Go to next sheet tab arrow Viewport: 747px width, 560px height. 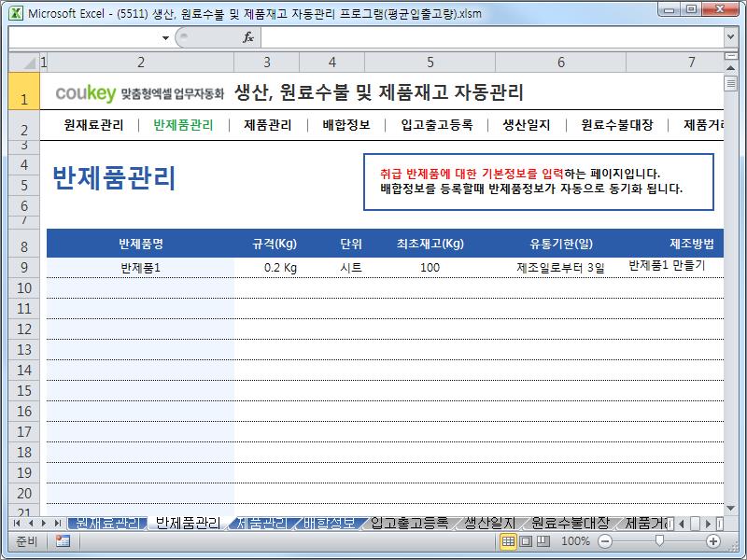(x=44, y=524)
